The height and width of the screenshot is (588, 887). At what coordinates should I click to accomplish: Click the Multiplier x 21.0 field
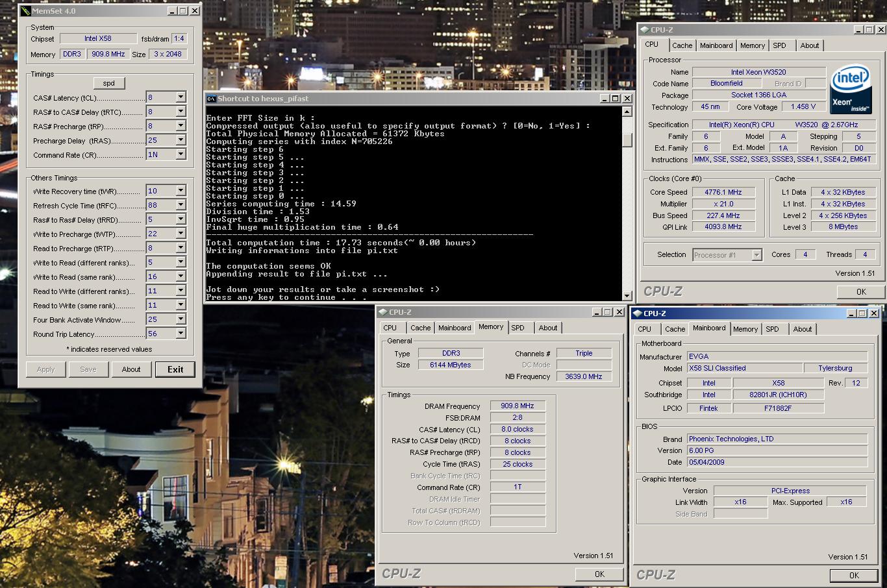[723, 204]
